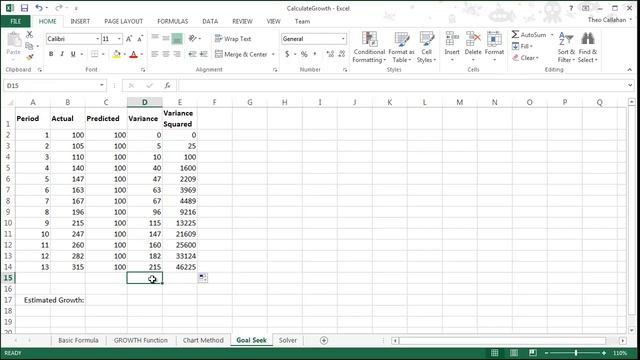Viewport: 640px width, 360px height.
Task: Click the Auto Fill Options button
Action: coord(203,278)
